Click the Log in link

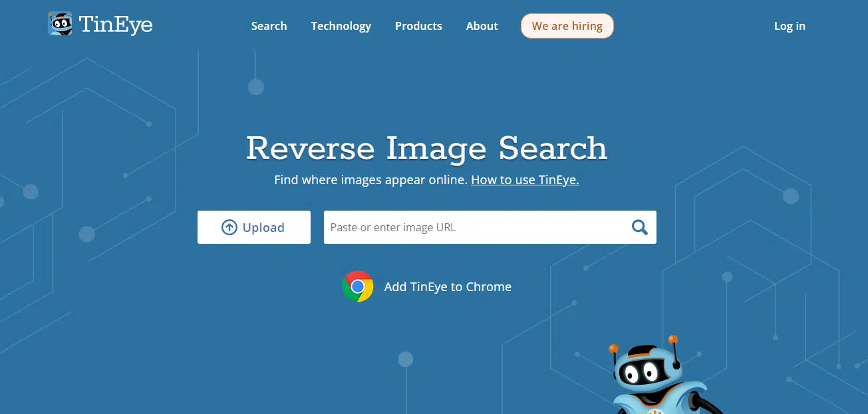790,26
